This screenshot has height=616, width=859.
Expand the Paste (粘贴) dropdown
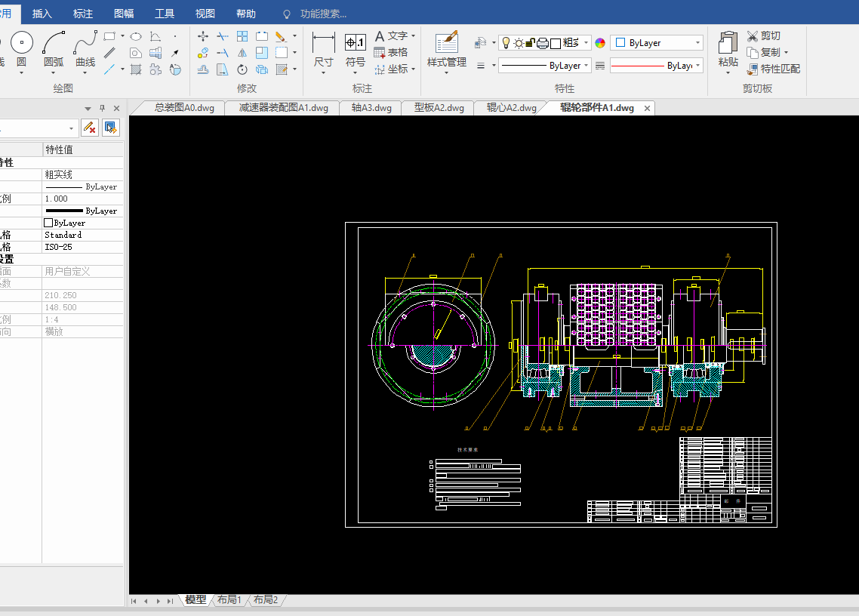point(728,73)
